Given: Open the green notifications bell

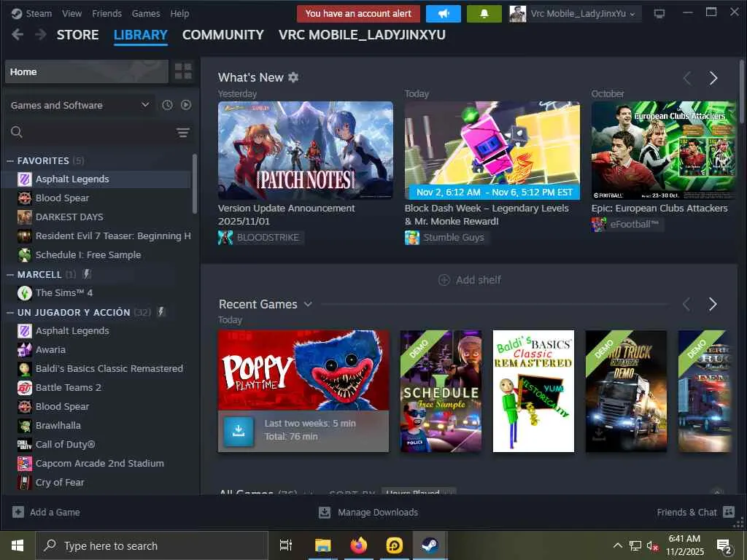Looking at the screenshot, I should pyautogui.click(x=484, y=14).
